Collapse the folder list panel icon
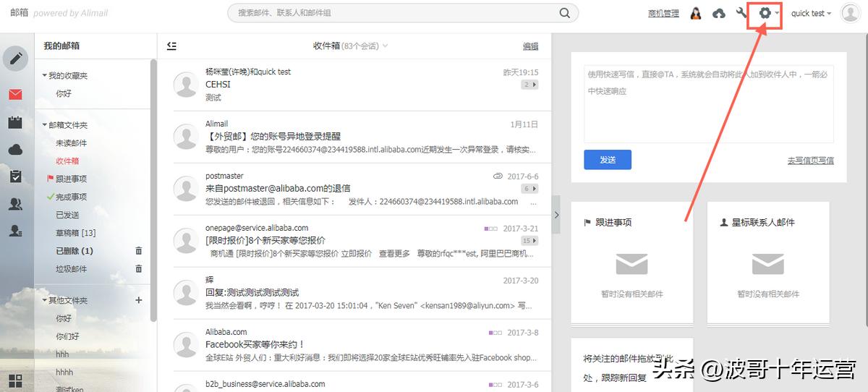The height and width of the screenshot is (392, 868). (x=171, y=46)
